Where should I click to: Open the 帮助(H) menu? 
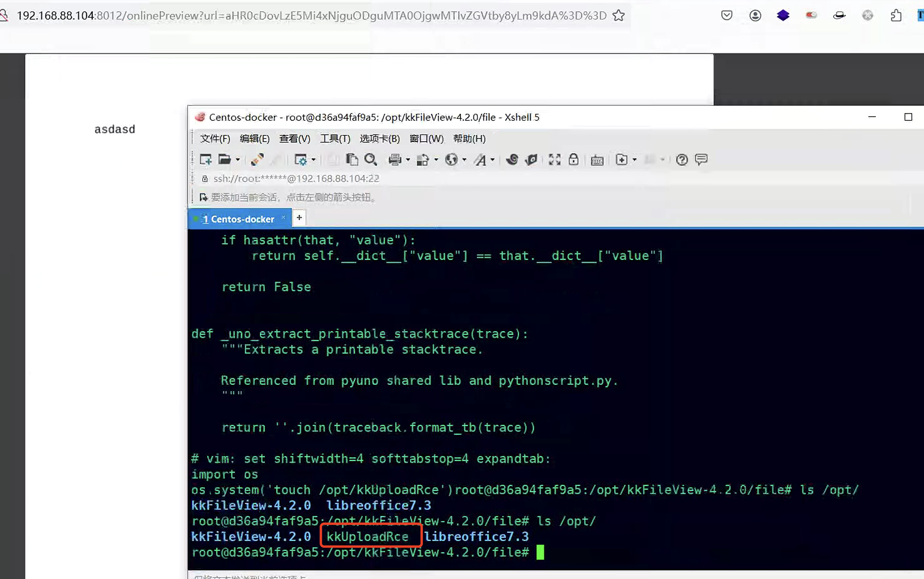click(470, 138)
